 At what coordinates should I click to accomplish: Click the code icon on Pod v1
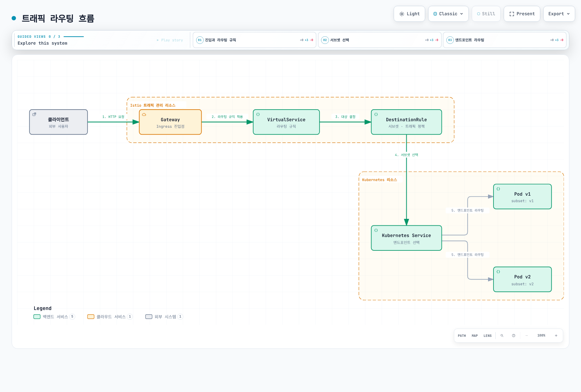[x=499, y=189]
